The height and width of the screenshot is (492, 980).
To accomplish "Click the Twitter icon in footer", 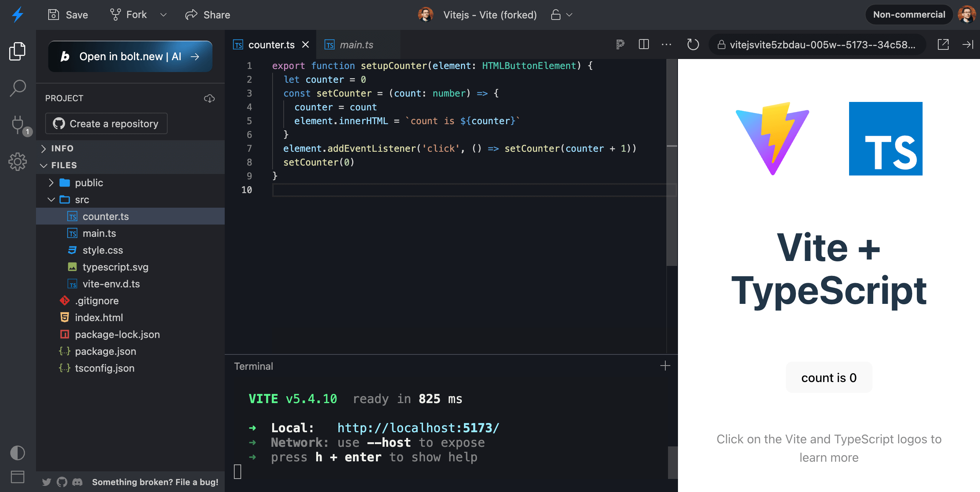I will tap(47, 482).
